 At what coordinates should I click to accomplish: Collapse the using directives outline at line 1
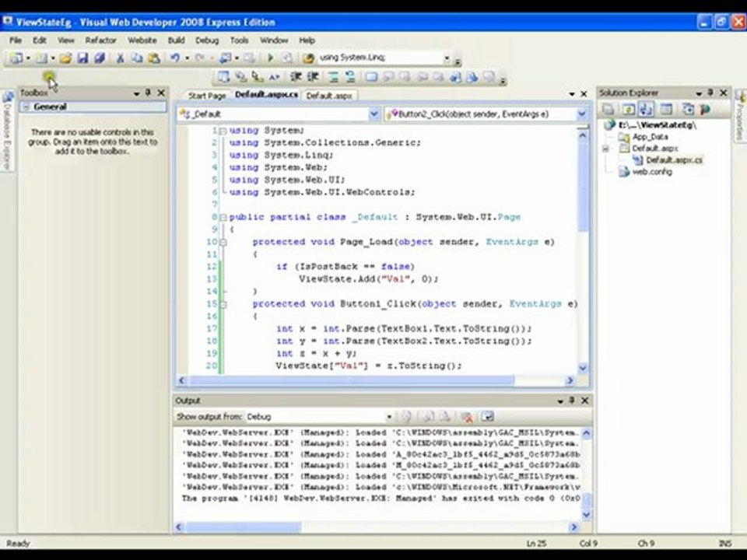point(223,131)
